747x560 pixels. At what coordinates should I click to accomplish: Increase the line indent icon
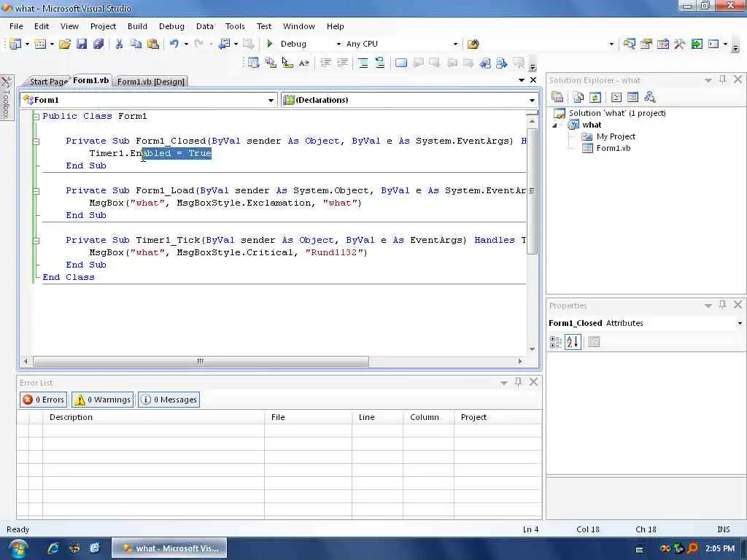[343, 63]
